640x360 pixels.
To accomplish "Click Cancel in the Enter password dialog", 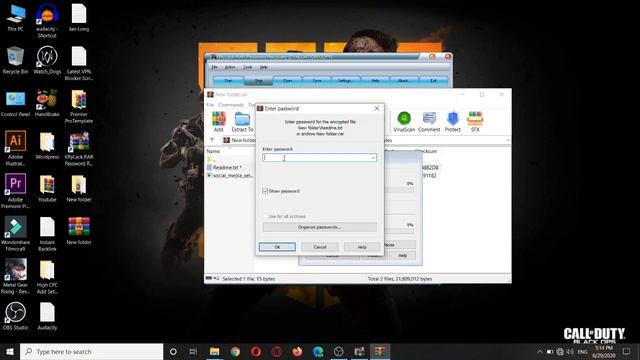I will (x=320, y=247).
